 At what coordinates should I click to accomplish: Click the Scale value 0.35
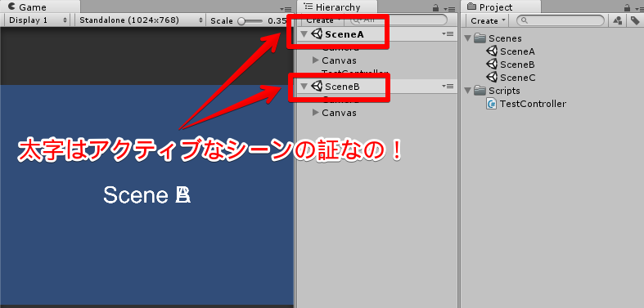coord(277,20)
